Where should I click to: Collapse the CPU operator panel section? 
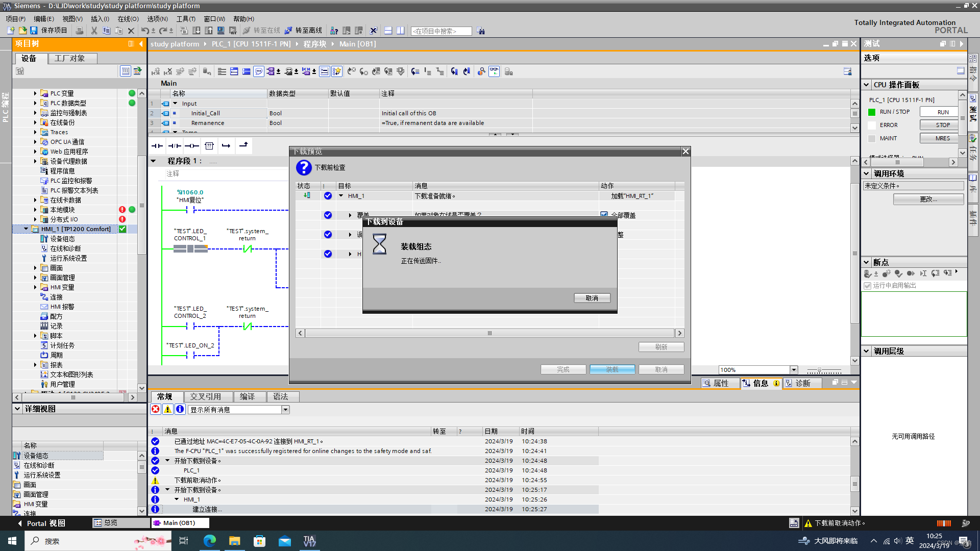coord(866,85)
